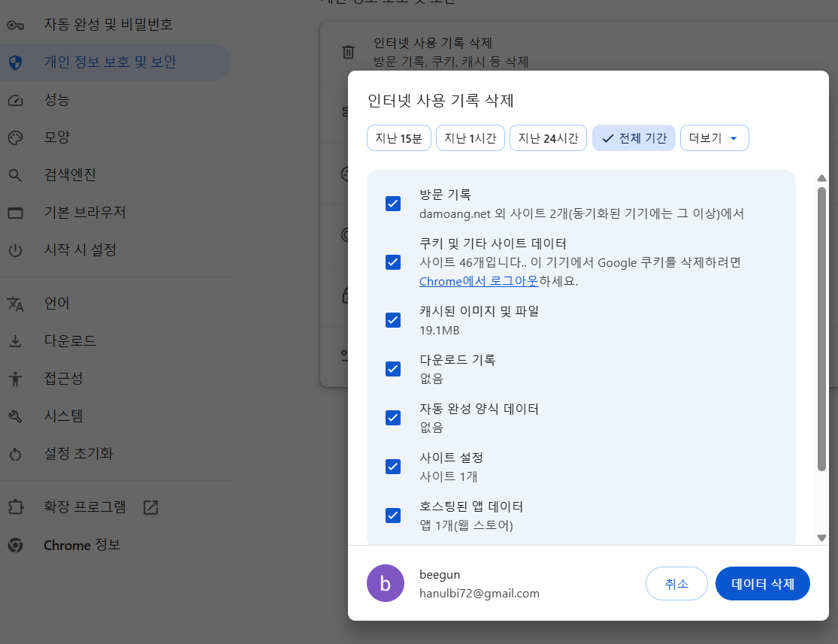Click the hanulbi72@gmail.com account text
Screen dimensions: 838x644
click(480, 594)
